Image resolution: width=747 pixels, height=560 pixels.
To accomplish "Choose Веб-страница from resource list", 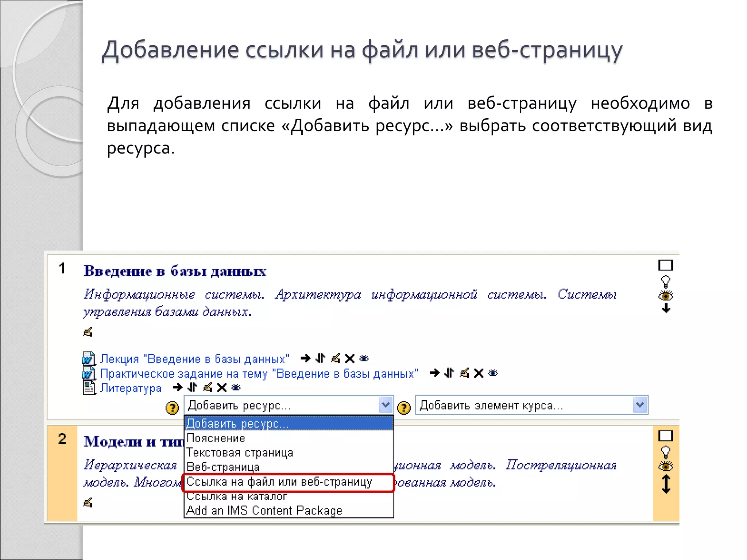I will coord(289,467).
